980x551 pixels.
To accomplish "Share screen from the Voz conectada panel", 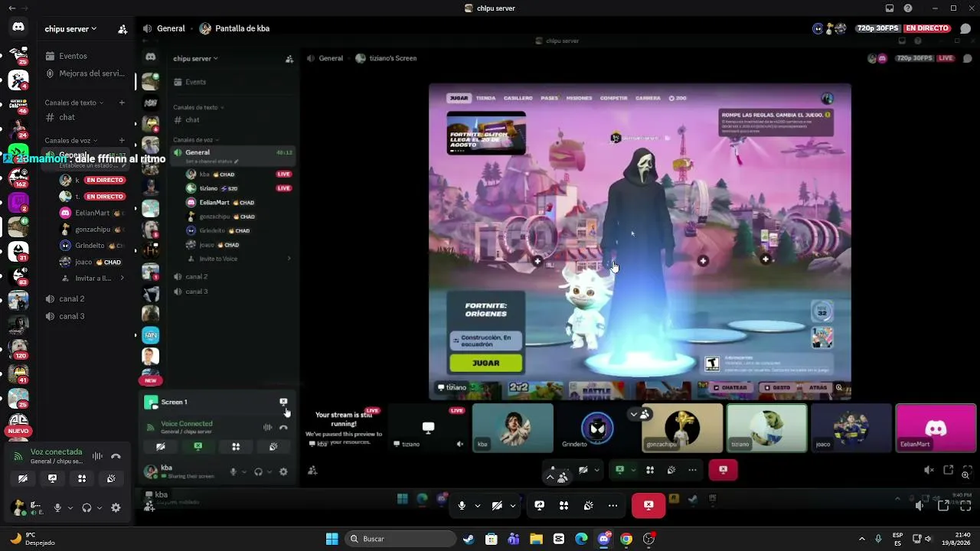I will (x=52, y=478).
